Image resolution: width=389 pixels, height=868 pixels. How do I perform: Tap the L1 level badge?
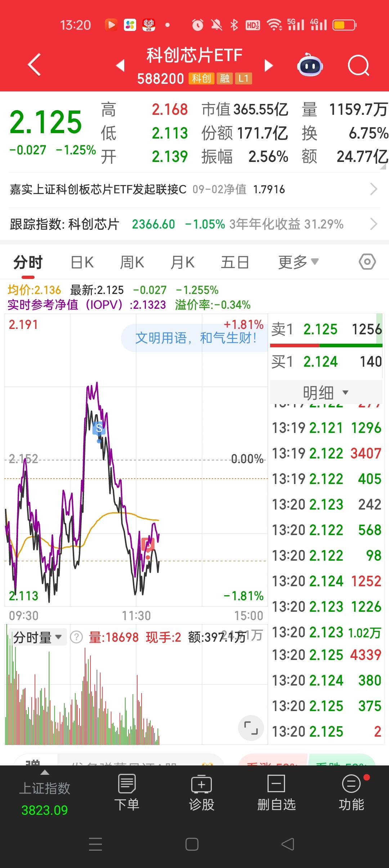(x=243, y=78)
